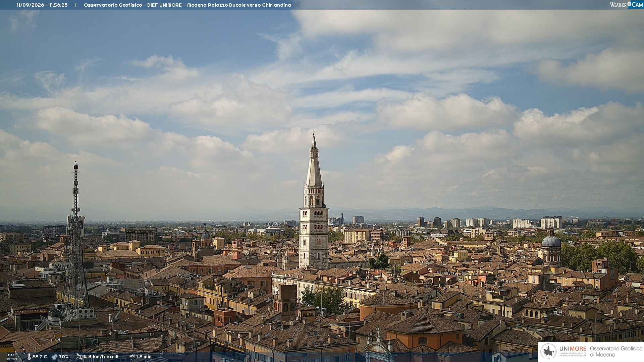Open the WeatherCAM logo in the corner
This screenshot has height=362, width=644.
(627, 5)
